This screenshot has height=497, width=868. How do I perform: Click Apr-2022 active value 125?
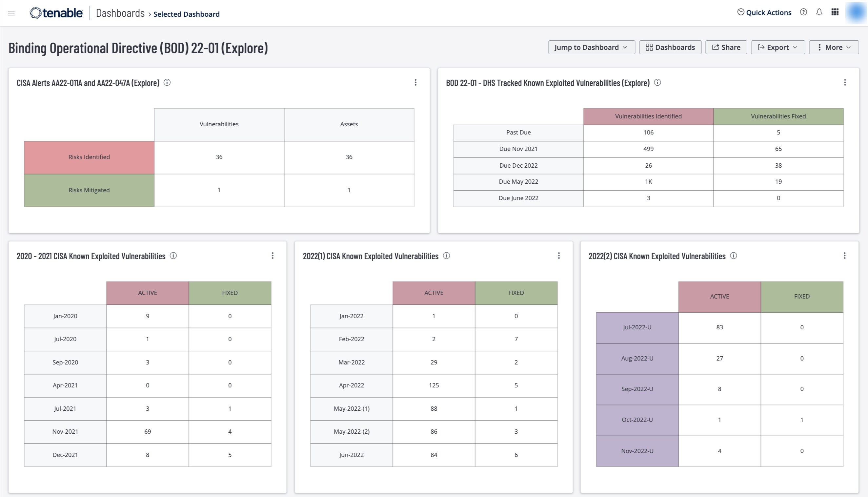[x=434, y=386]
